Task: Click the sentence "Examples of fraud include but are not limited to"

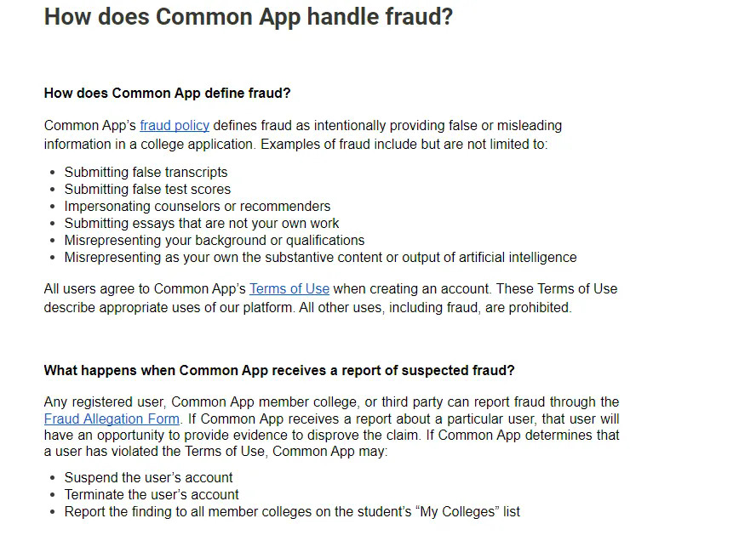Action: click(x=404, y=145)
